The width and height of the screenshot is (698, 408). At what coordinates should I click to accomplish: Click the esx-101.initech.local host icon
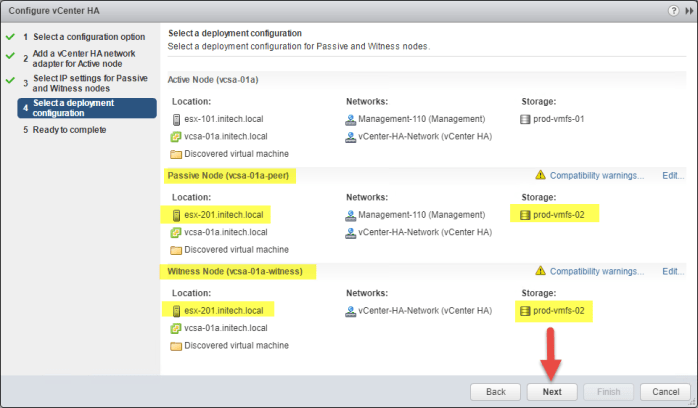coord(177,119)
